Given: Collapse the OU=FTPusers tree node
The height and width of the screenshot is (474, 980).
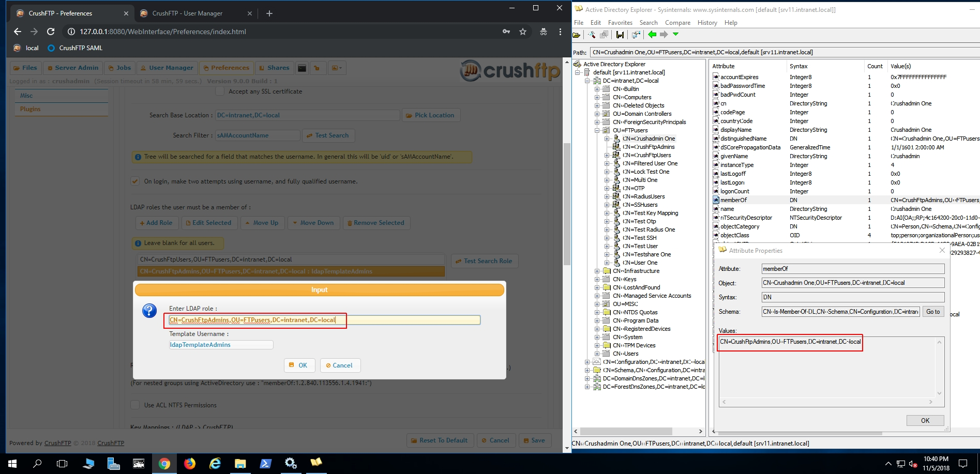Looking at the screenshot, I should (x=597, y=130).
